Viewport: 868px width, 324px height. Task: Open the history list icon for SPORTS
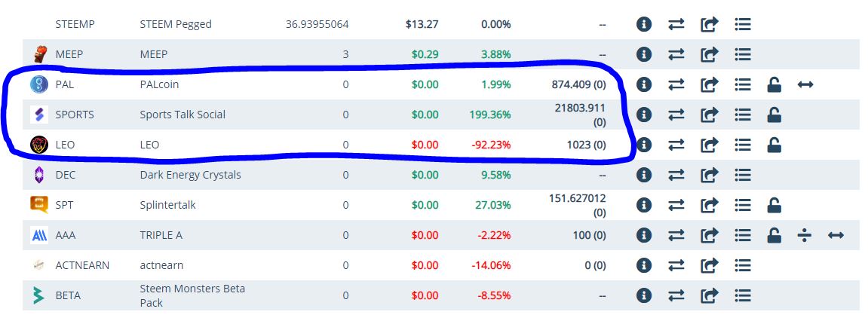(x=742, y=115)
